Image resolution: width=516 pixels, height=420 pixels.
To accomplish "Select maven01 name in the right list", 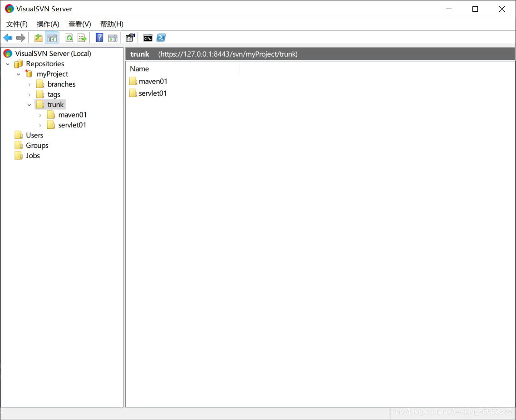I will (153, 81).
